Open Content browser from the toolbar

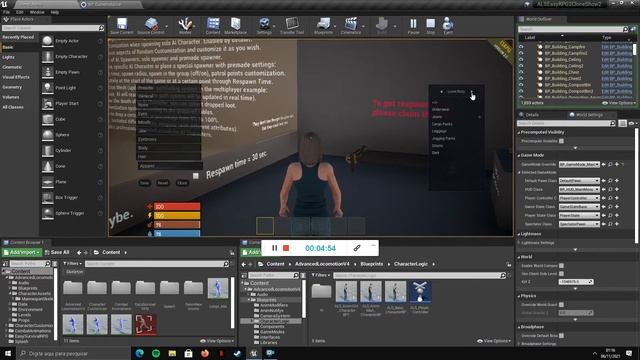[213, 24]
